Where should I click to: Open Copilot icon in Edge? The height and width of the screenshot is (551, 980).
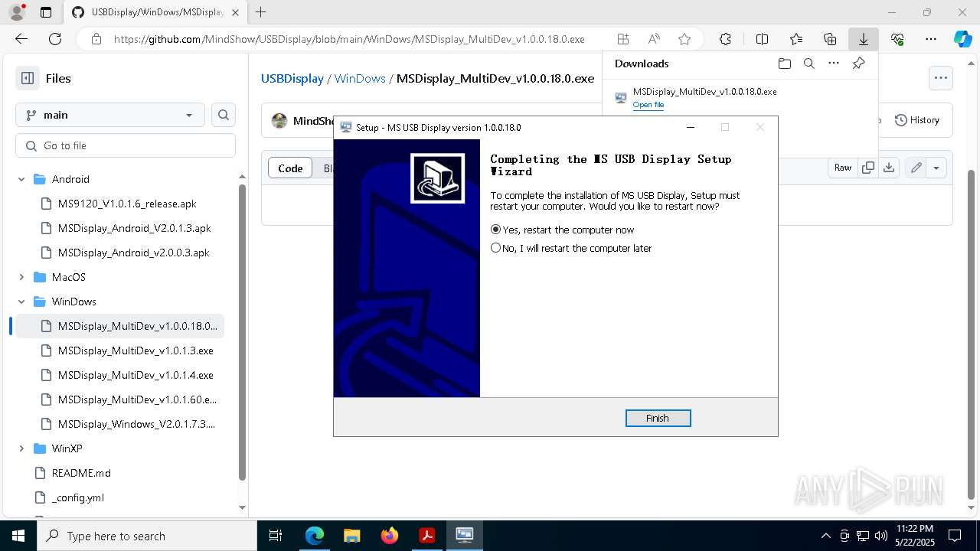pos(962,39)
